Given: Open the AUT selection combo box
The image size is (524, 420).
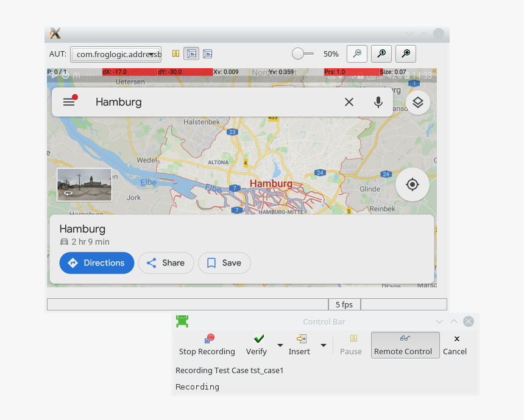Looking at the screenshot, I should click(x=116, y=54).
